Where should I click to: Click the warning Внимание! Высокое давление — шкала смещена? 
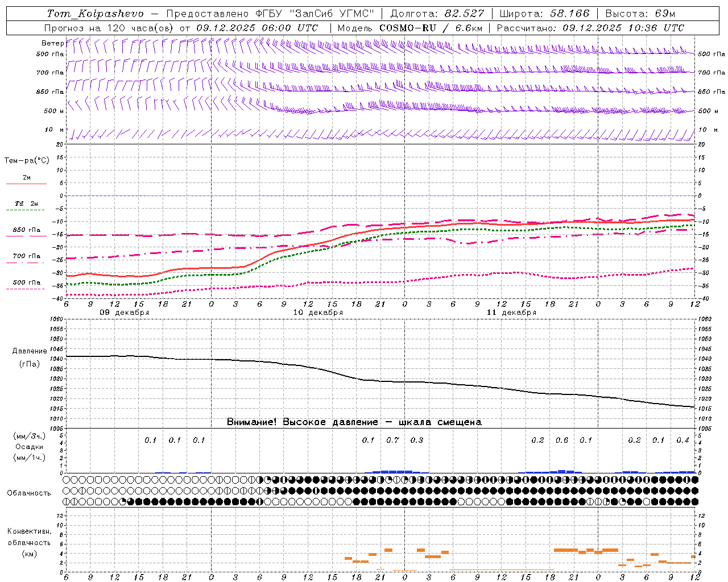(x=354, y=422)
